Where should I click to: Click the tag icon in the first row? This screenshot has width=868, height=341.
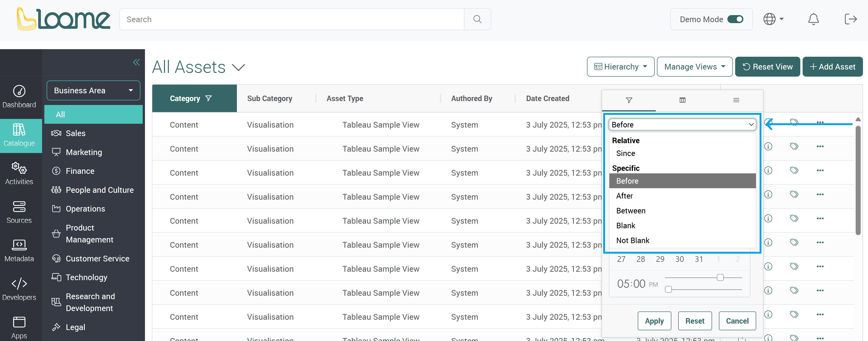point(794,122)
